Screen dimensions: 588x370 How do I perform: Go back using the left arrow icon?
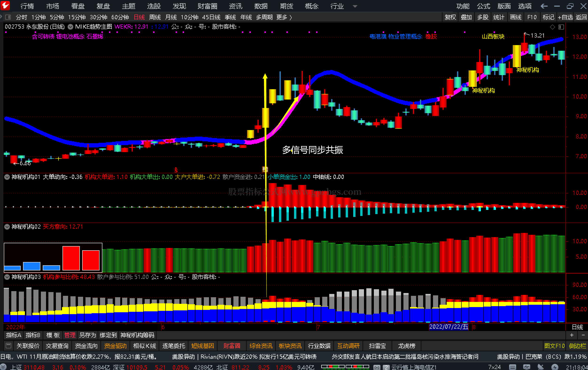(544, 6)
